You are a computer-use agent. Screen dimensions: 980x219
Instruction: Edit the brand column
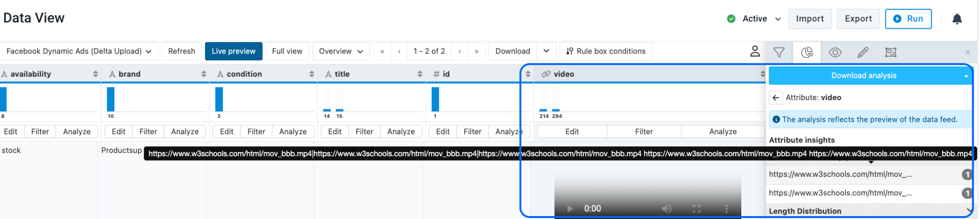coord(119,132)
